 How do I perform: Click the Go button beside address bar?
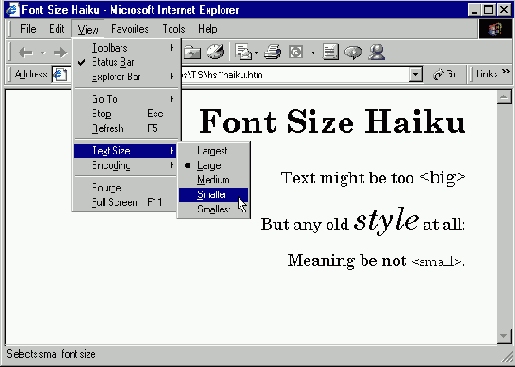[444, 74]
